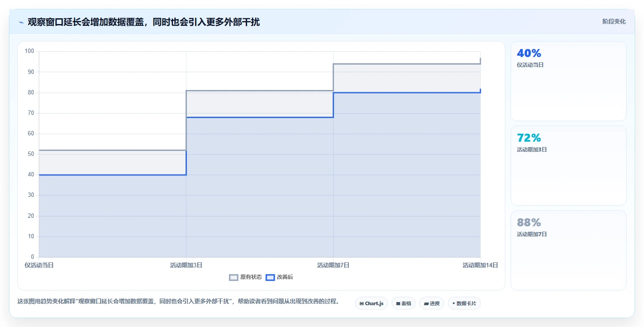This screenshot has height=327, width=644.
Task: Click the 活动期加14日 x-axis label
Action: pos(480,265)
